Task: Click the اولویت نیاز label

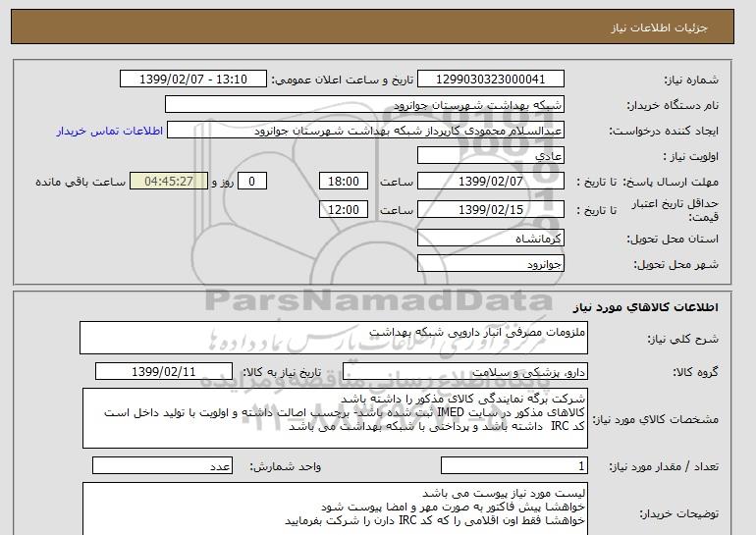Action: (691, 156)
